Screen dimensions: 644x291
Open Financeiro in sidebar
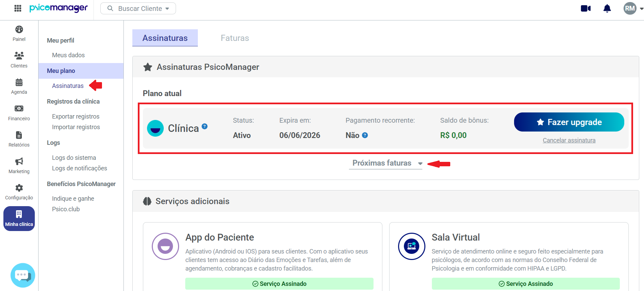[x=19, y=113]
